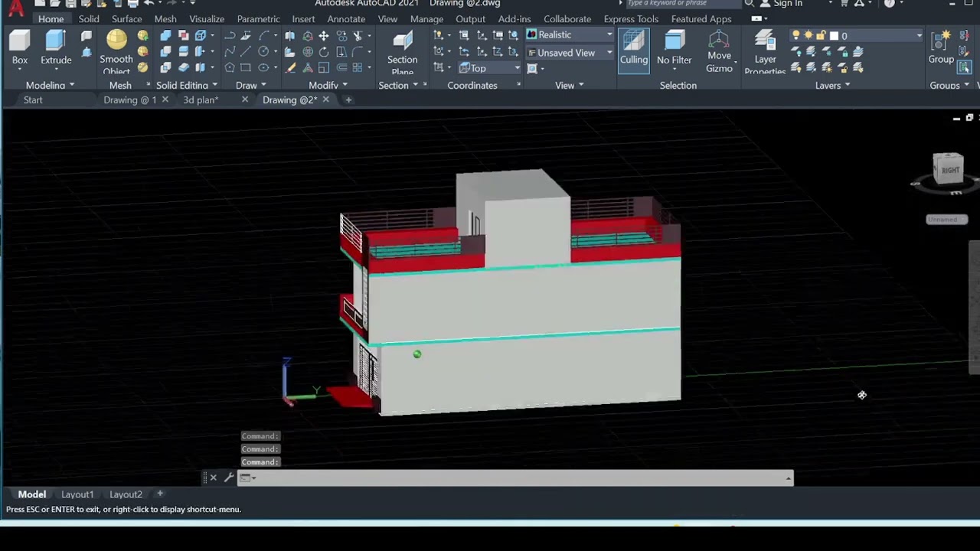Select the Box solid tool
The width and height of the screenshot is (980, 551).
click(20, 47)
